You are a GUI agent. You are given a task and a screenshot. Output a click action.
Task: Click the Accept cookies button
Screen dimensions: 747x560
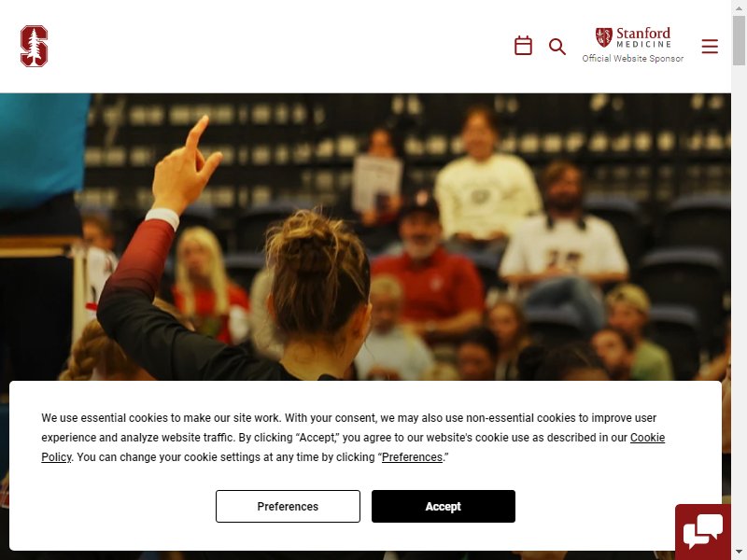[x=443, y=506]
